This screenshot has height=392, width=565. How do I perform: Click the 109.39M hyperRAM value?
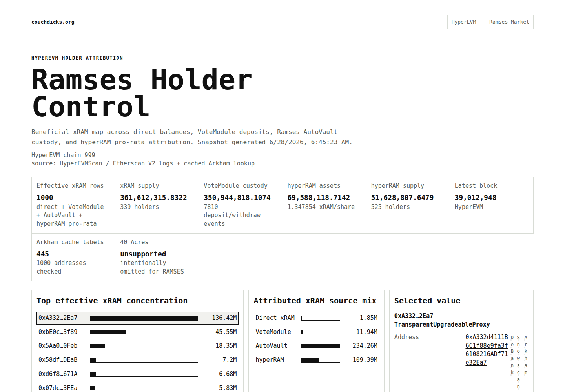pos(365,360)
